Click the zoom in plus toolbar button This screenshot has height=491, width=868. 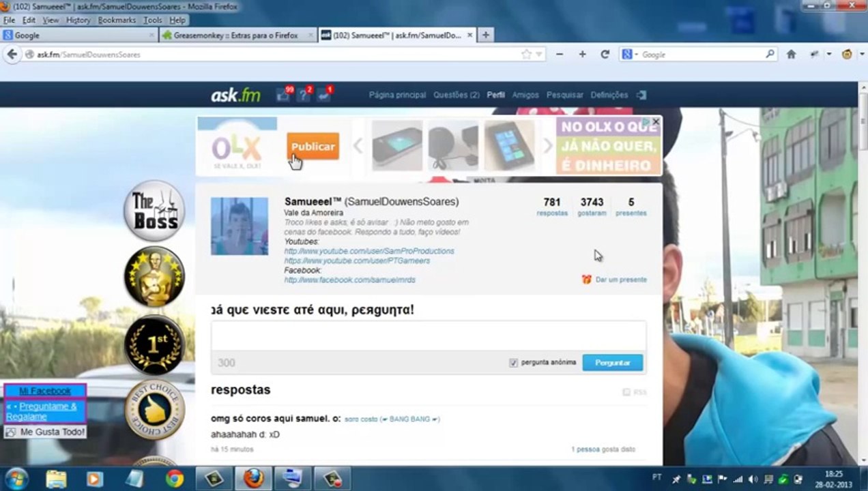pos(582,54)
